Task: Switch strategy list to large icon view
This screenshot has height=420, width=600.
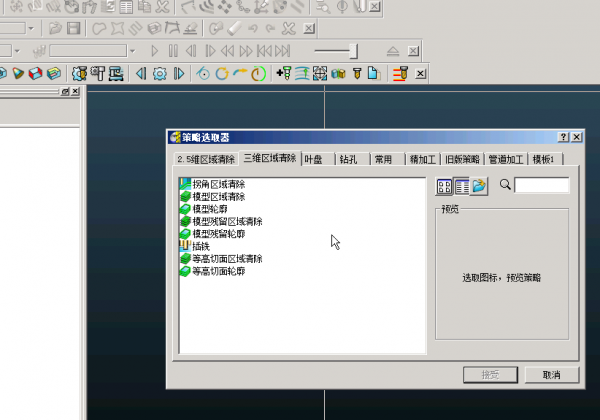Action: [x=444, y=186]
